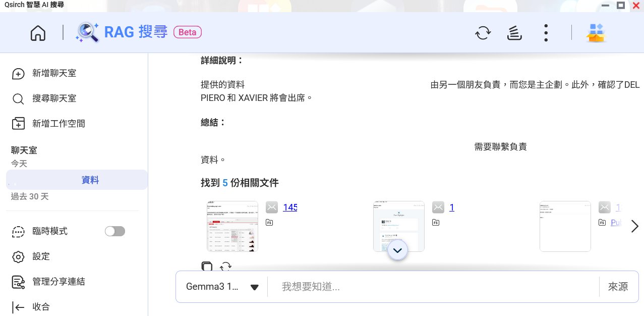This screenshot has height=316, width=644.
Task: Open the three-dot more options menu
Action: [x=546, y=33]
